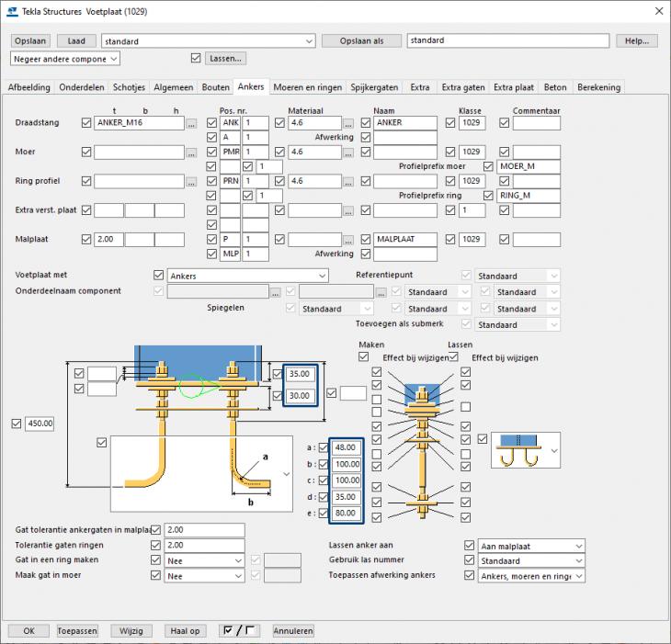Viewport: 671px width, 644px height.
Task: Open the Lassen anker aan dropdown
Action: 577,546
